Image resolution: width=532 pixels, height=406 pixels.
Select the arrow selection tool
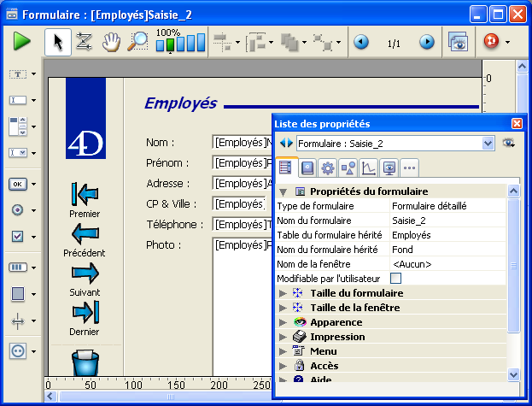point(57,42)
